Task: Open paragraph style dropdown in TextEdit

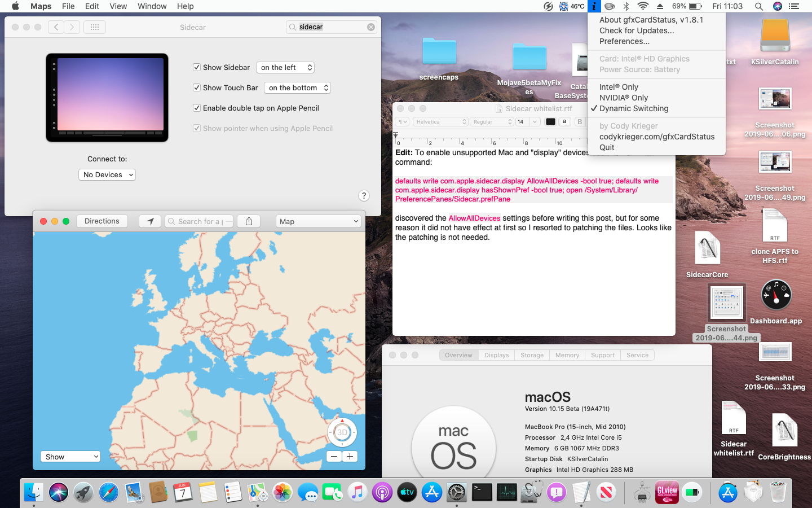Action: pos(402,121)
